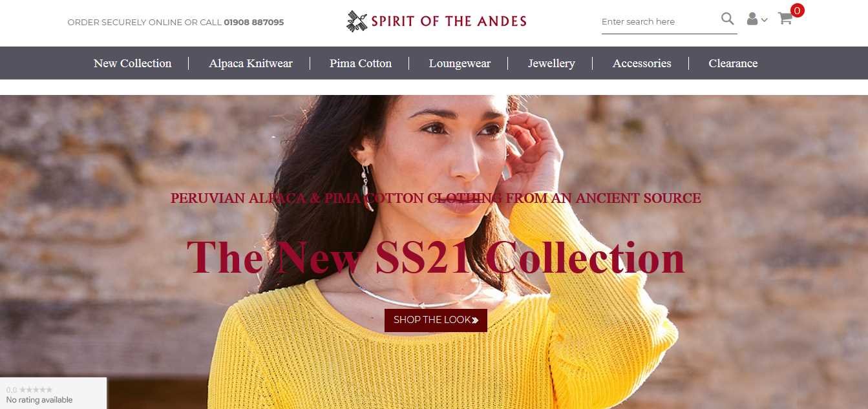Open the New Collection menu
Screen dimensions: 868x409
pyautogui.click(x=132, y=63)
